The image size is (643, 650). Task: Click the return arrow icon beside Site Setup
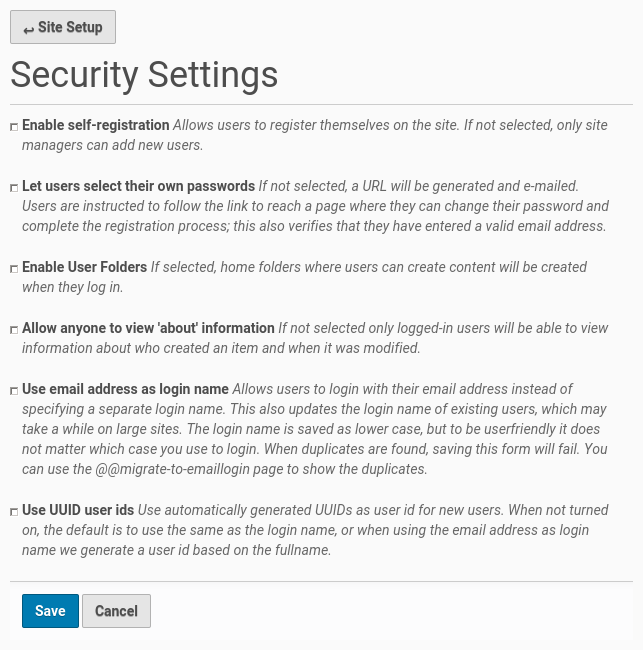pyautogui.click(x=28, y=29)
